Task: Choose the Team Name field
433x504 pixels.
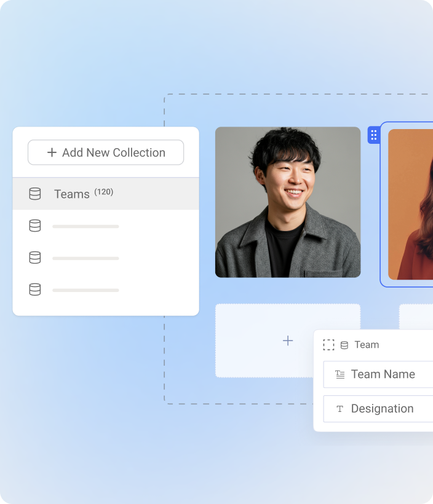Action: [x=378, y=374]
